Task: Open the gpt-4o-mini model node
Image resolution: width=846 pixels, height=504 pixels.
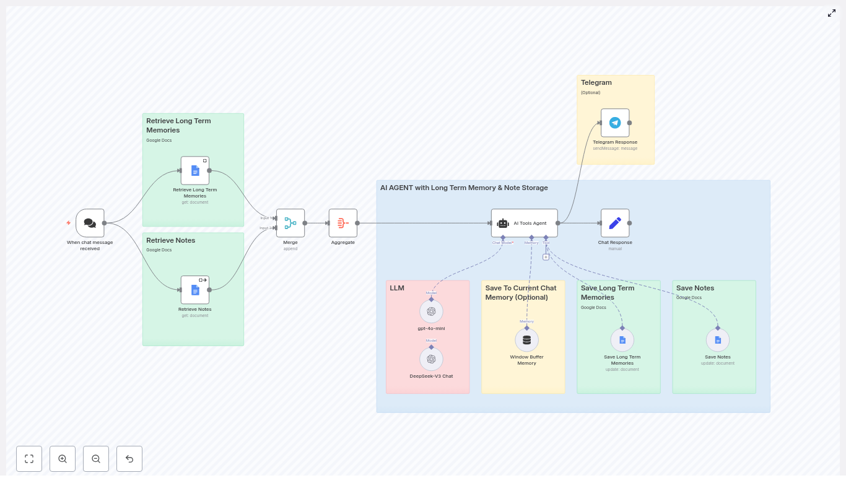Action: [x=431, y=311]
